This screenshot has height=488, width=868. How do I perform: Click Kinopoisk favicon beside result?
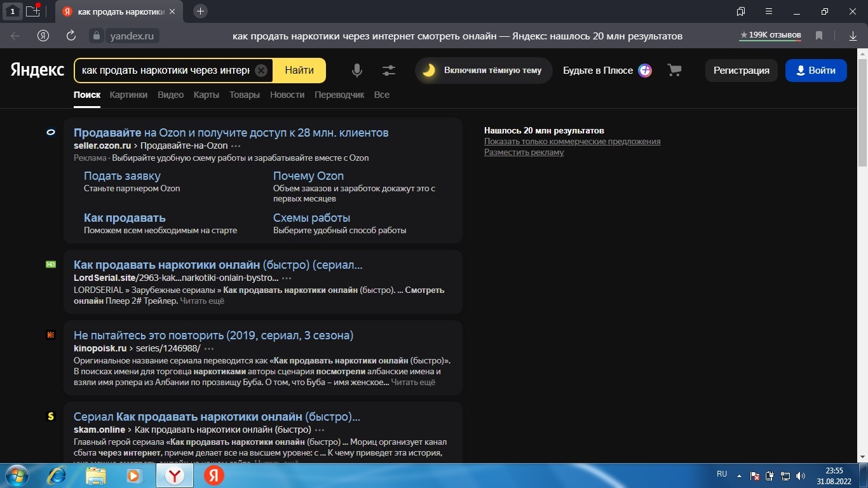[51, 335]
